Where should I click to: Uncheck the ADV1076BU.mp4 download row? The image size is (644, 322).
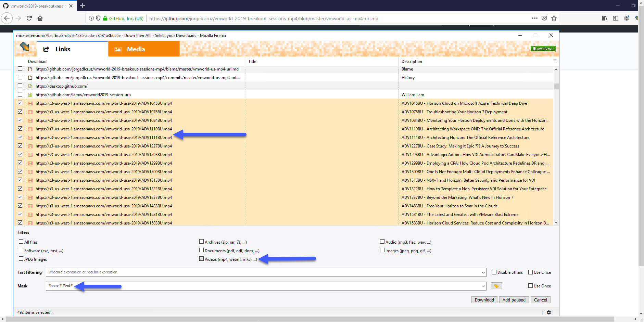coord(20,112)
